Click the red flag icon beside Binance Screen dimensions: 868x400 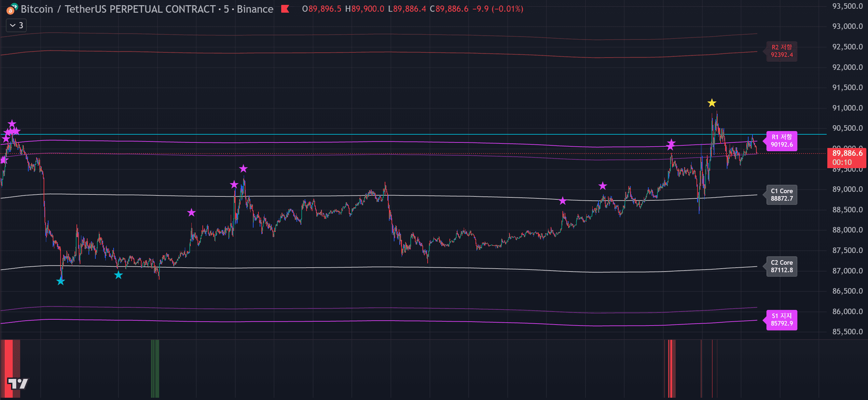point(285,9)
